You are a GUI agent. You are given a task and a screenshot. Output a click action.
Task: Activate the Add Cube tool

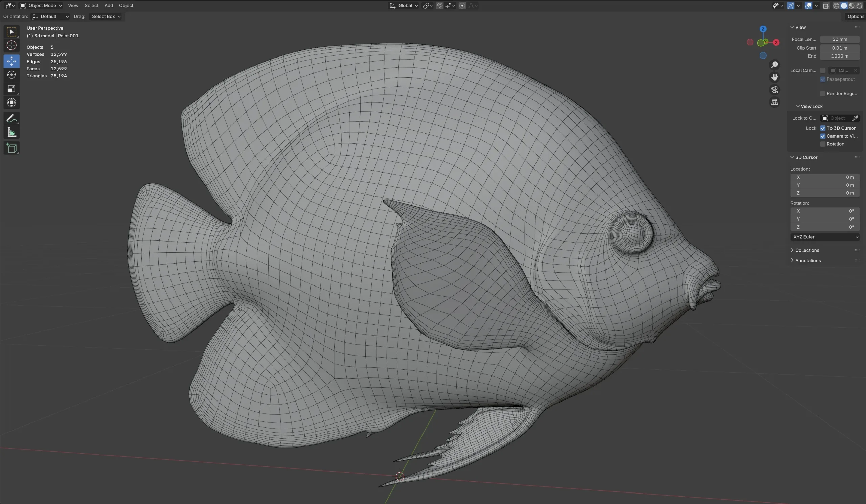tap(12, 148)
